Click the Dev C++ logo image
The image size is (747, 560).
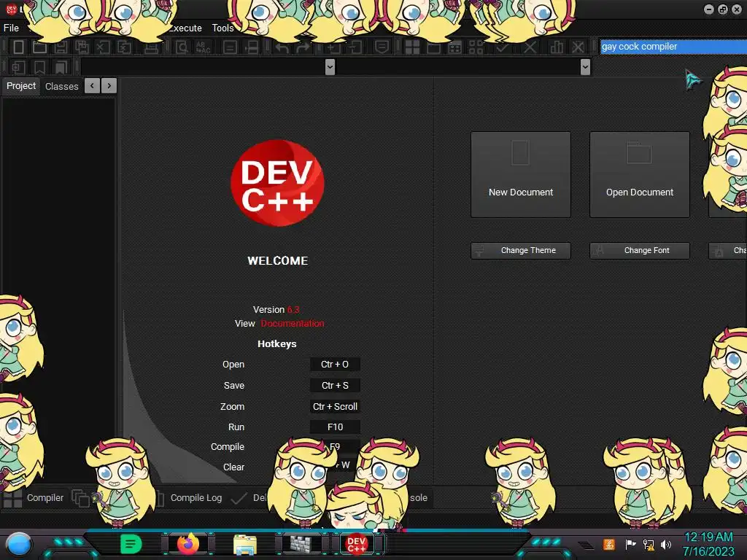coord(277,183)
